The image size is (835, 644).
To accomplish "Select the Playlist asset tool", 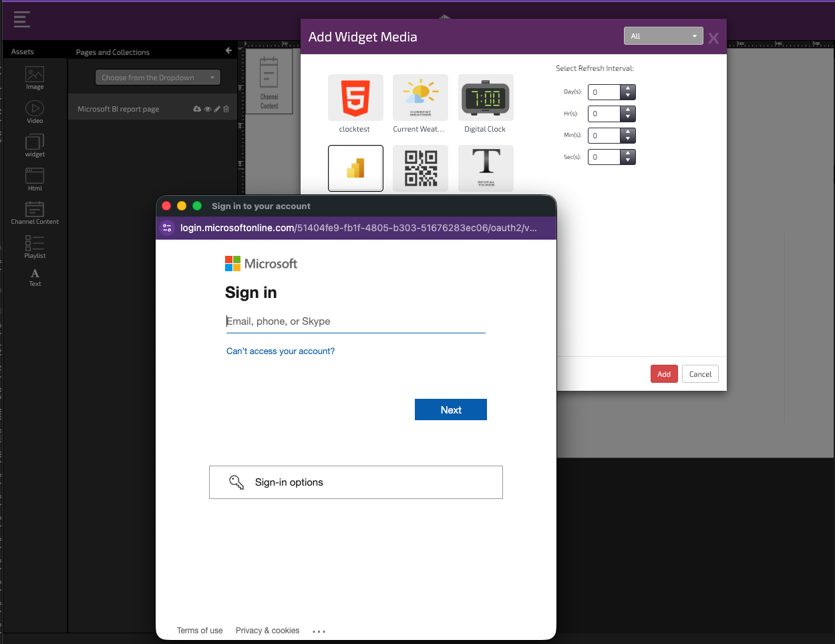I will (x=35, y=247).
